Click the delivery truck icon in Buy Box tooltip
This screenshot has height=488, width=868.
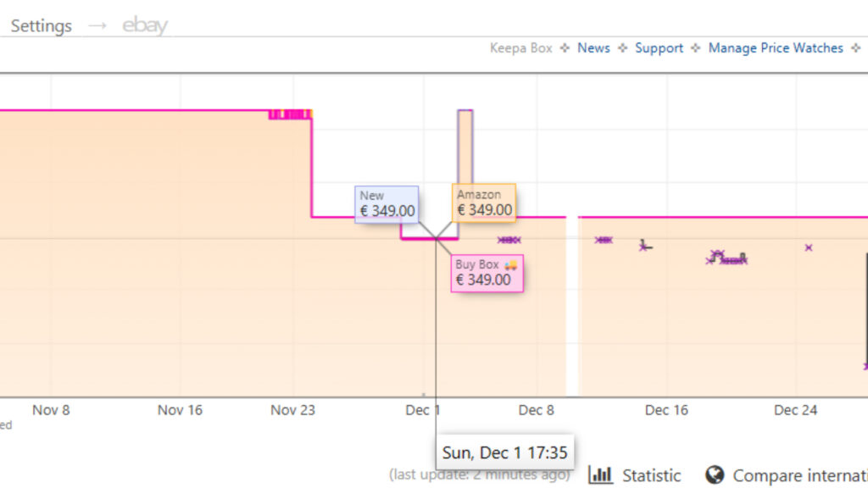point(510,265)
